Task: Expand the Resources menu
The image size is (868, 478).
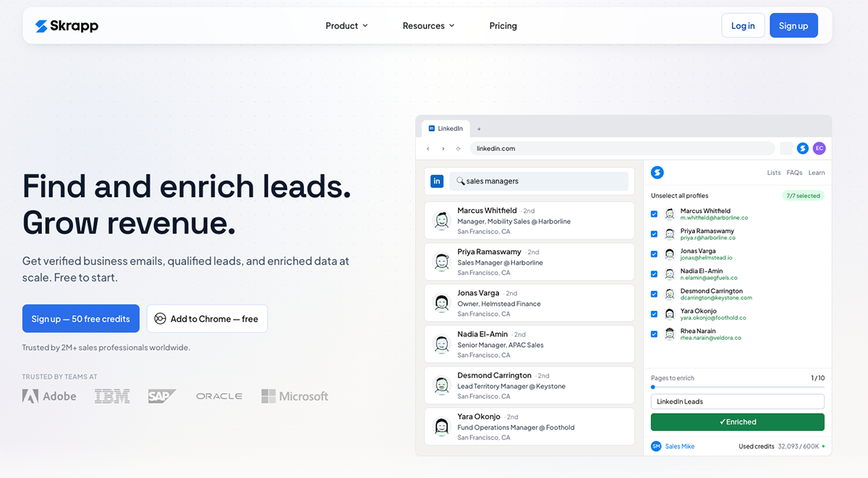Action: tap(428, 26)
